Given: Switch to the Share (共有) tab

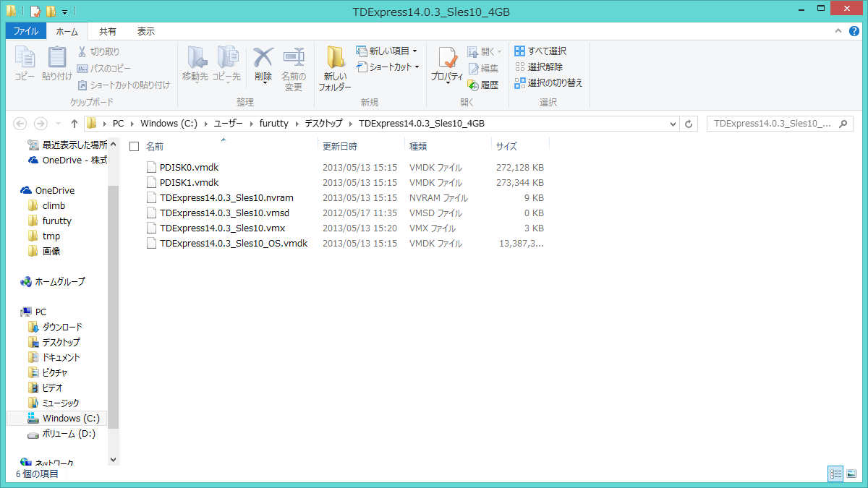Looking at the screenshot, I should (x=108, y=31).
